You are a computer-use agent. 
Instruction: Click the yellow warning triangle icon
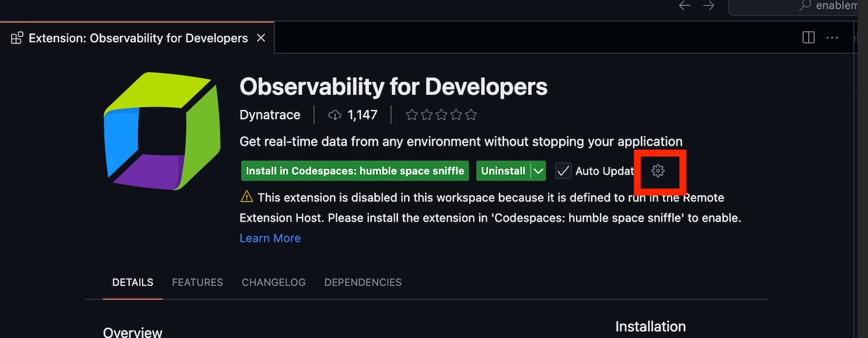[247, 196]
